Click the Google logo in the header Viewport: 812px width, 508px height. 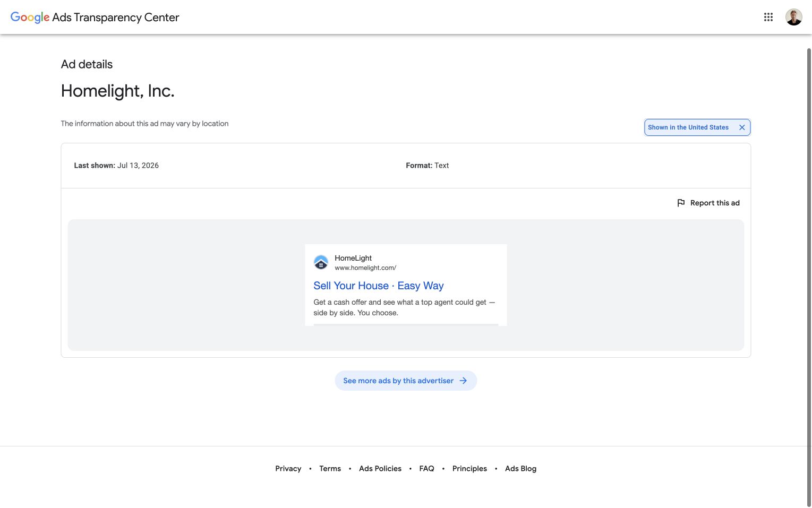pos(30,18)
